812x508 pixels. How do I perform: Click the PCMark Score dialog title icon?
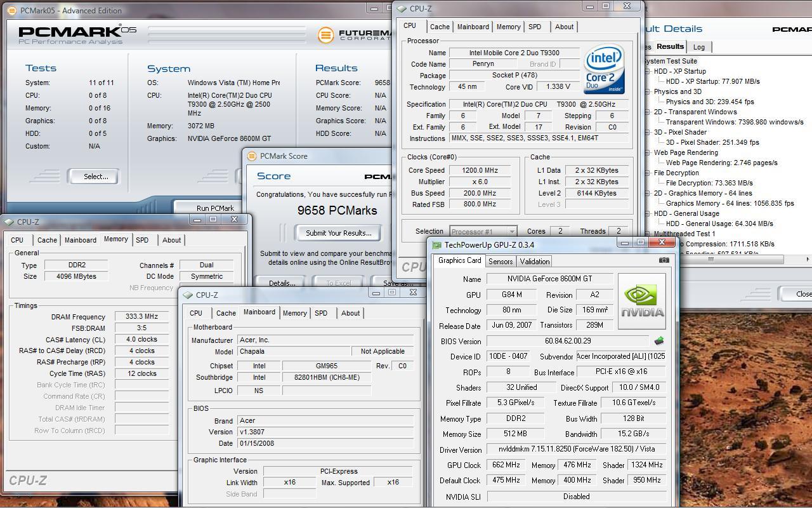tap(252, 156)
